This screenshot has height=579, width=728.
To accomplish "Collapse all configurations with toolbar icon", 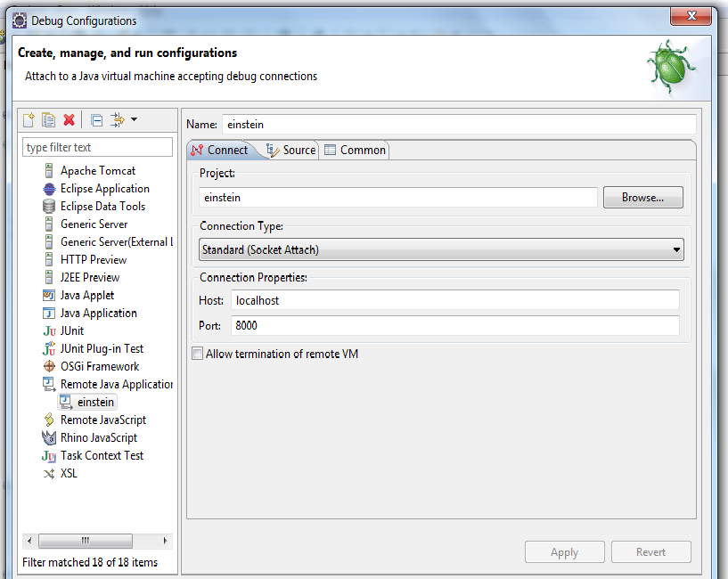I will pyautogui.click(x=96, y=120).
